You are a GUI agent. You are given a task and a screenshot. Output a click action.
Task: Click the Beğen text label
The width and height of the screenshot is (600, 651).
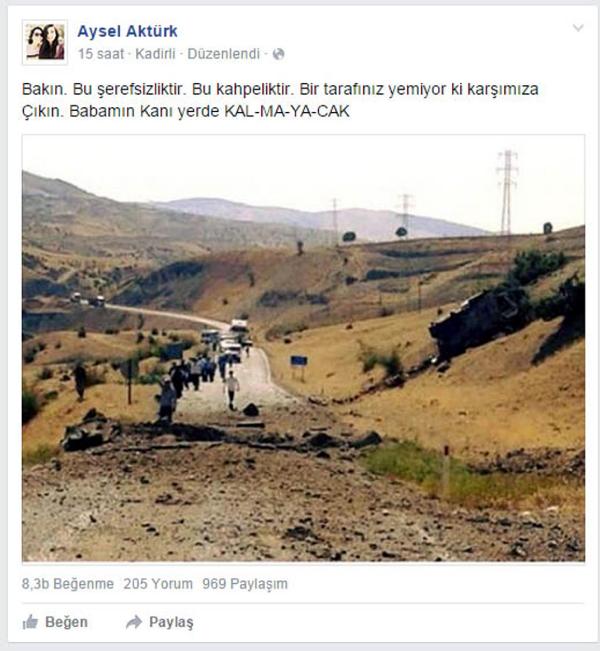click(66, 622)
